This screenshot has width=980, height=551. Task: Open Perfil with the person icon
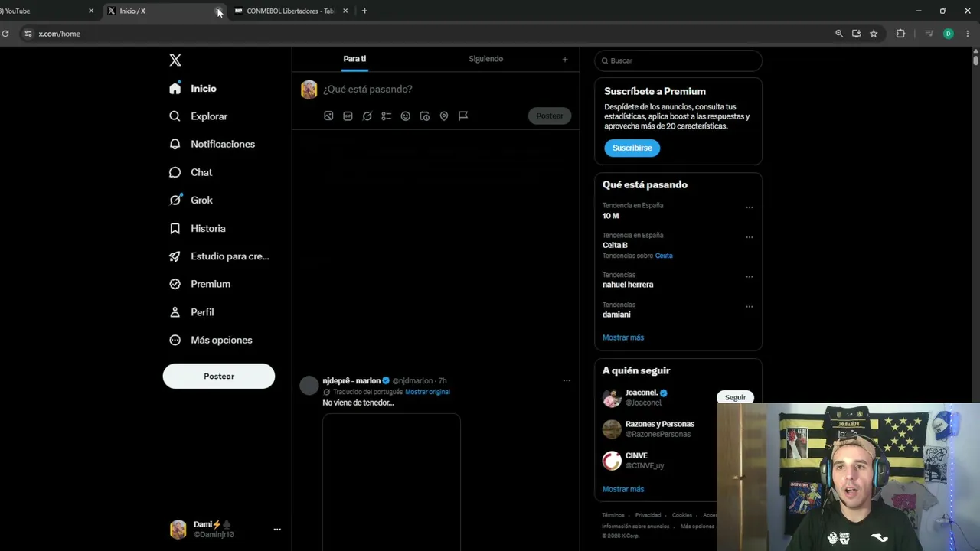[x=175, y=312]
